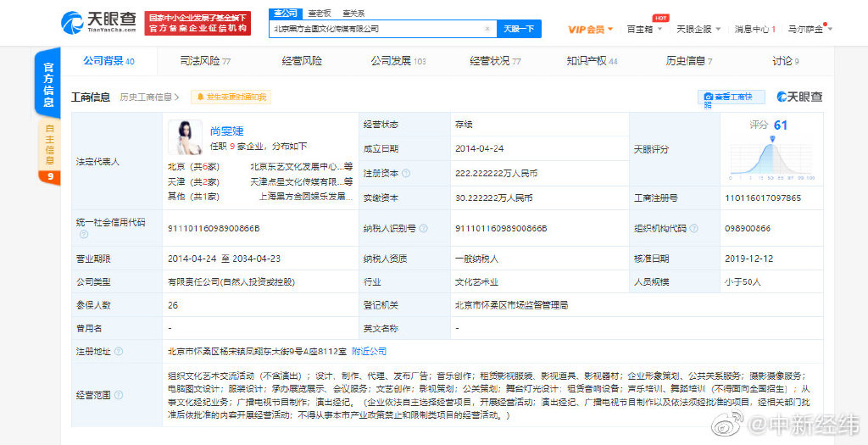The height and width of the screenshot is (445, 868).
Task: Click the help icon next to 注册资本
Action: tap(406, 173)
